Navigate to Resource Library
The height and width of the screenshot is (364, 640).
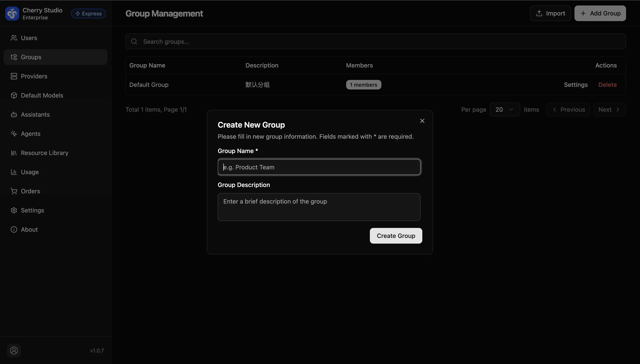(56, 153)
